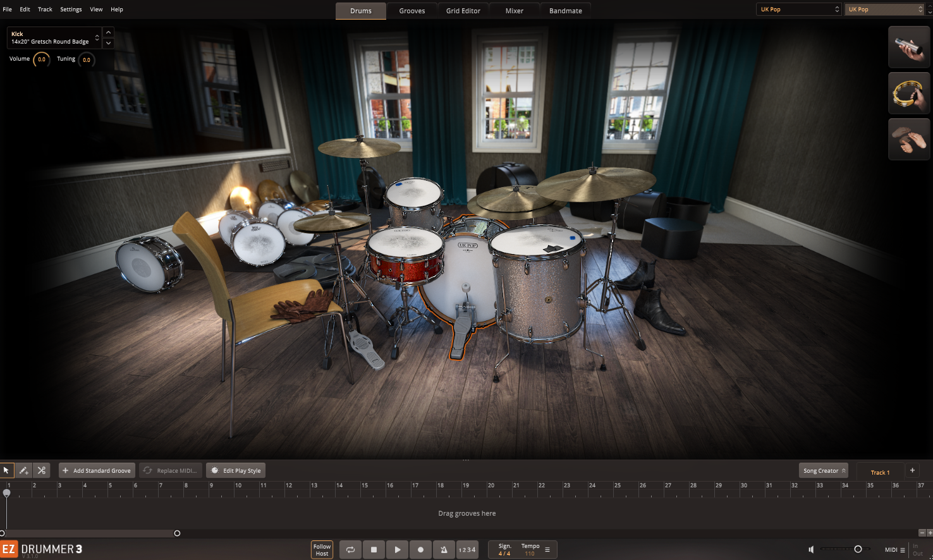Adjust the kick Volume knob
The width and height of the screenshot is (933, 560).
pyautogui.click(x=42, y=59)
